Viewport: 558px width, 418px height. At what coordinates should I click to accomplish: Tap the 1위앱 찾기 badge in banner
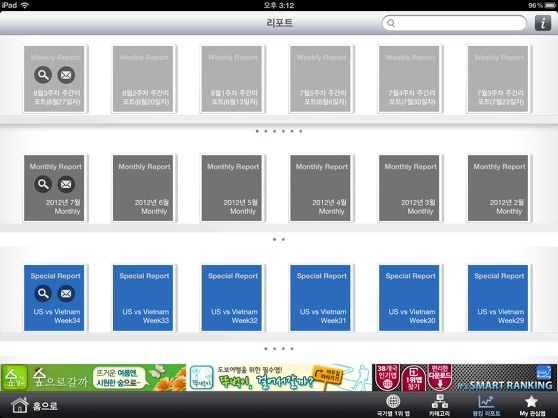point(413,379)
